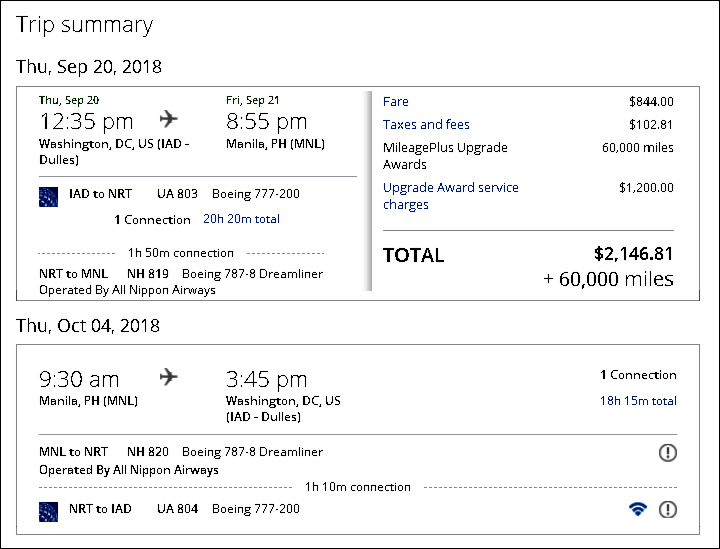Click the alert icon on the NH 820 row
The image size is (720, 549).
click(x=668, y=453)
